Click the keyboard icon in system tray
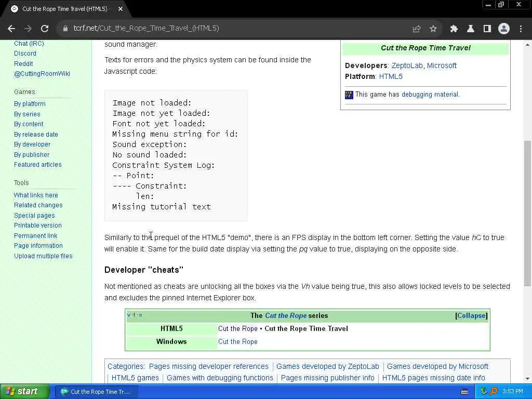The width and height of the screenshot is (532, 399). tap(464, 392)
